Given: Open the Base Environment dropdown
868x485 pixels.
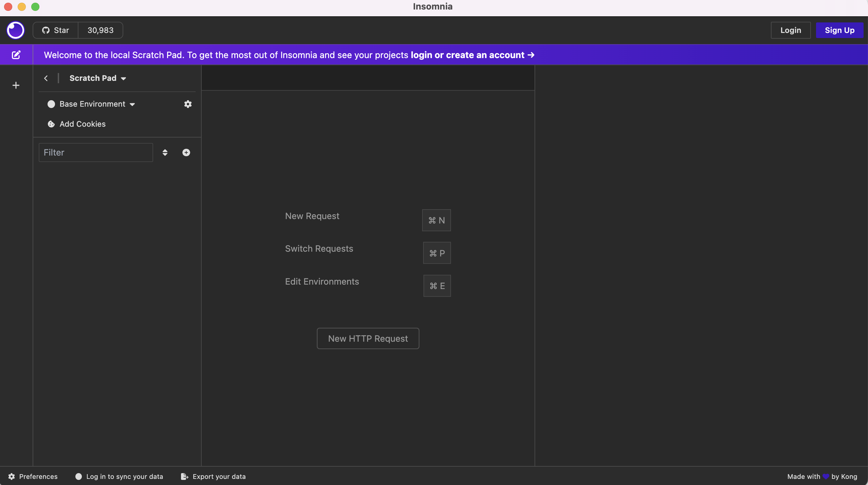Looking at the screenshot, I should 132,104.
